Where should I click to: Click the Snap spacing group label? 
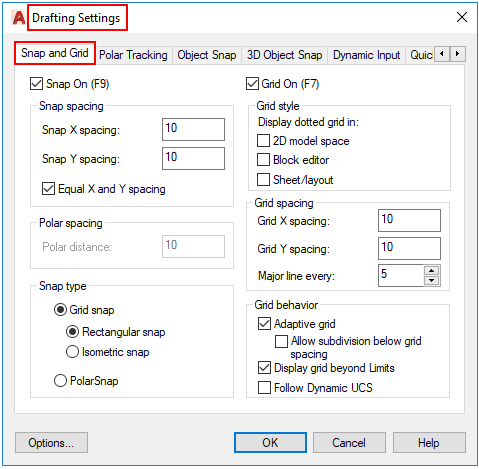click(71, 106)
